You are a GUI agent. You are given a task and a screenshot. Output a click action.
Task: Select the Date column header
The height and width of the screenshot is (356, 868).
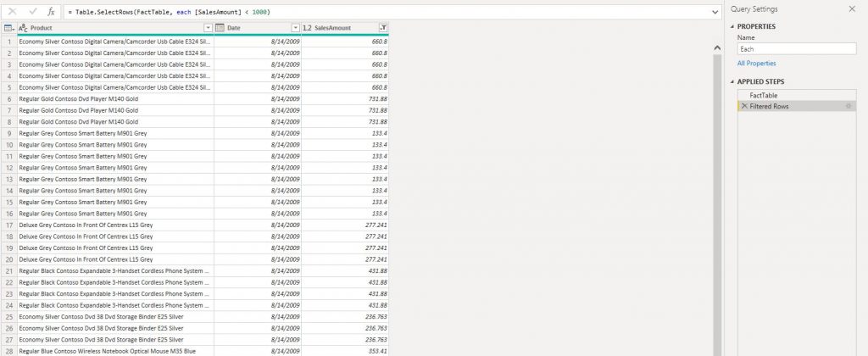258,28
